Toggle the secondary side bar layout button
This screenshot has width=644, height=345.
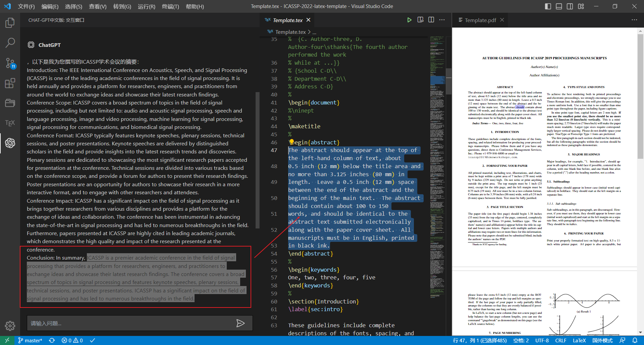click(x=570, y=6)
